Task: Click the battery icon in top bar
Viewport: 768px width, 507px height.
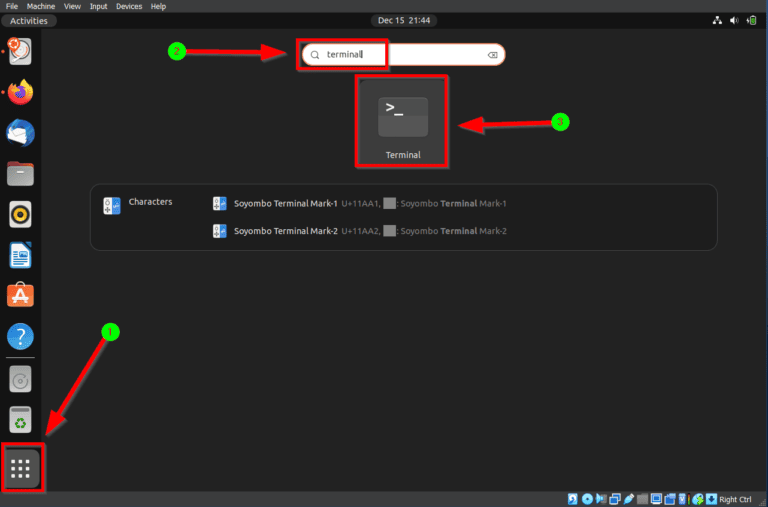Action: tap(751, 21)
